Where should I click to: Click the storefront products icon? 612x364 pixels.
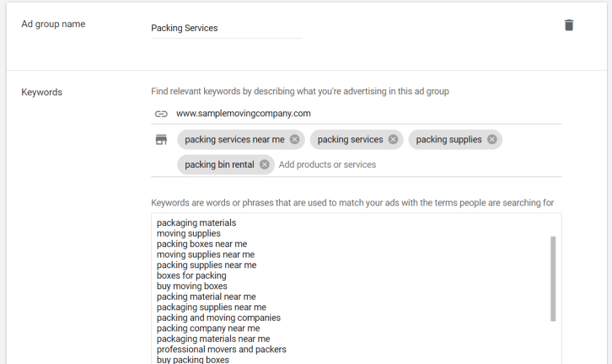161,139
